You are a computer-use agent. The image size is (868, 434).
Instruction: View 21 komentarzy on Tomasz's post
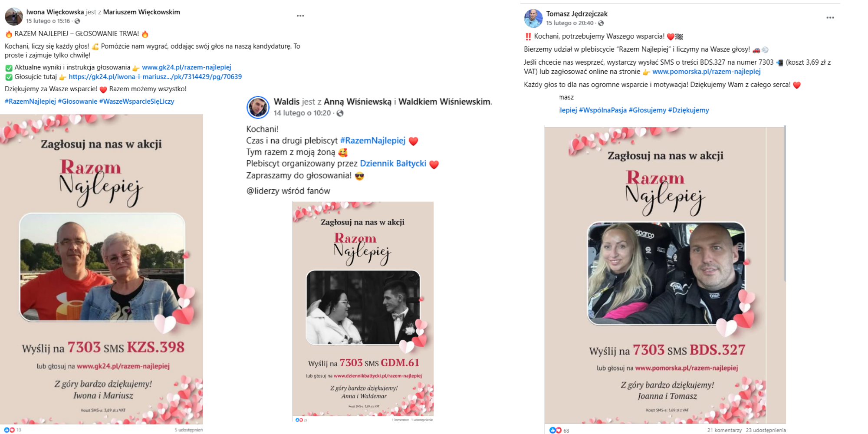[724, 430]
